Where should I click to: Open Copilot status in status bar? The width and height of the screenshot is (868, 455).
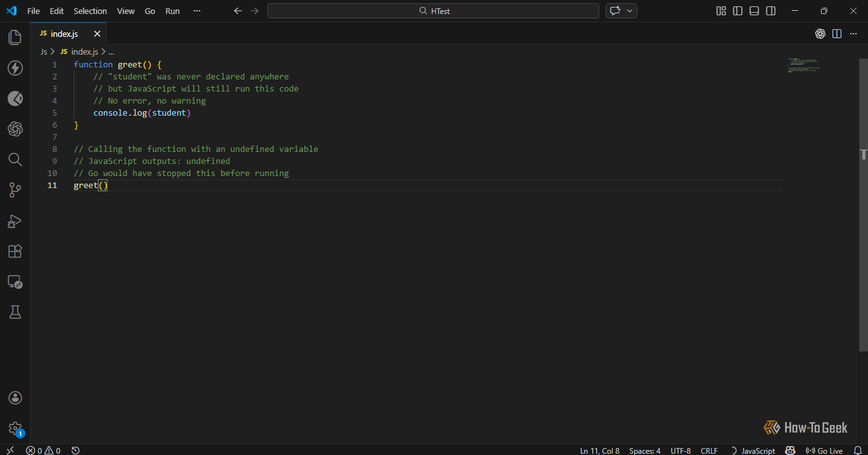[790, 451]
